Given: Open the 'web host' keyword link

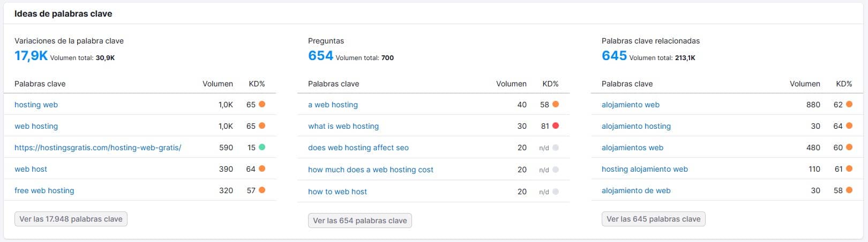Looking at the screenshot, I should 31,169.
